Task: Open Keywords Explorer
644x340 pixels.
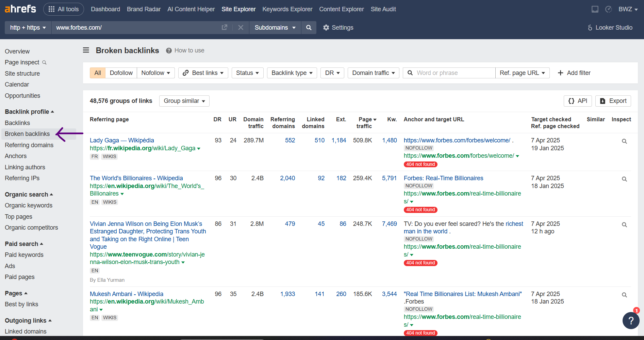Action: (287, 9)
